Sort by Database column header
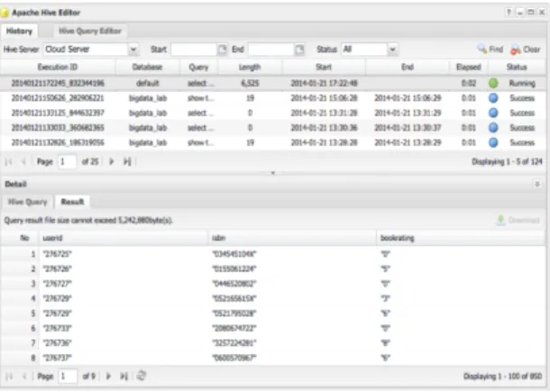This screenshot has height=392, width=550. coord(147,67)
